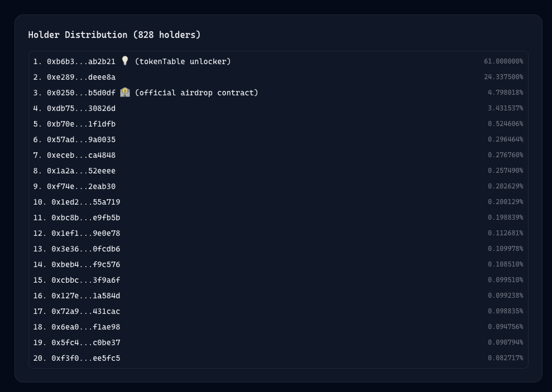
Task: Click the bank icon beside official airdrop contract
Action: [125, 92]
